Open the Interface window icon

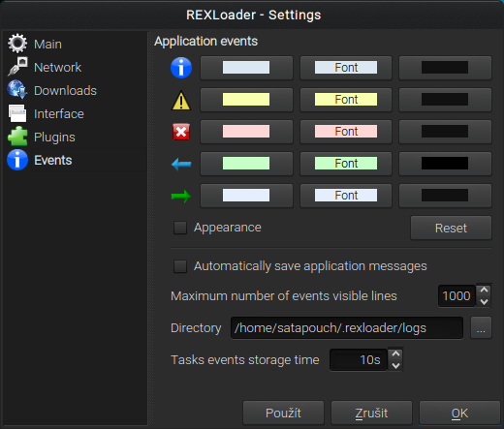tap(17, 113)
